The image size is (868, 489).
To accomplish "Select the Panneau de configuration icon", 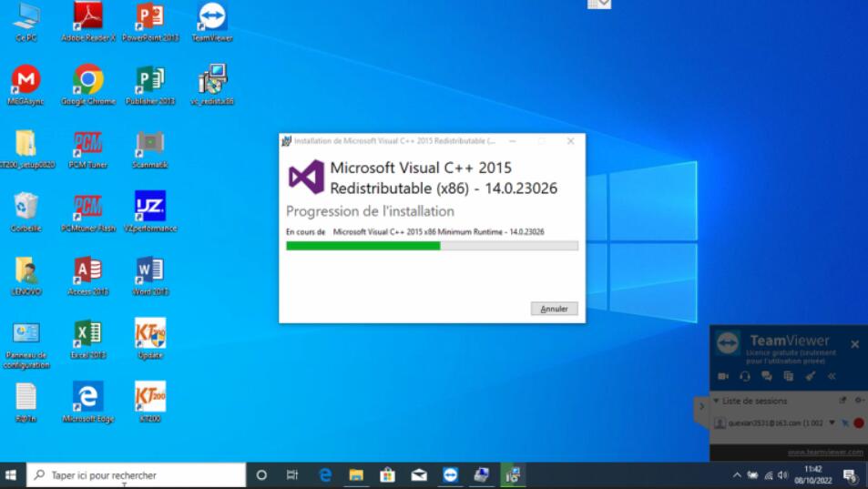I will [26, 345].
